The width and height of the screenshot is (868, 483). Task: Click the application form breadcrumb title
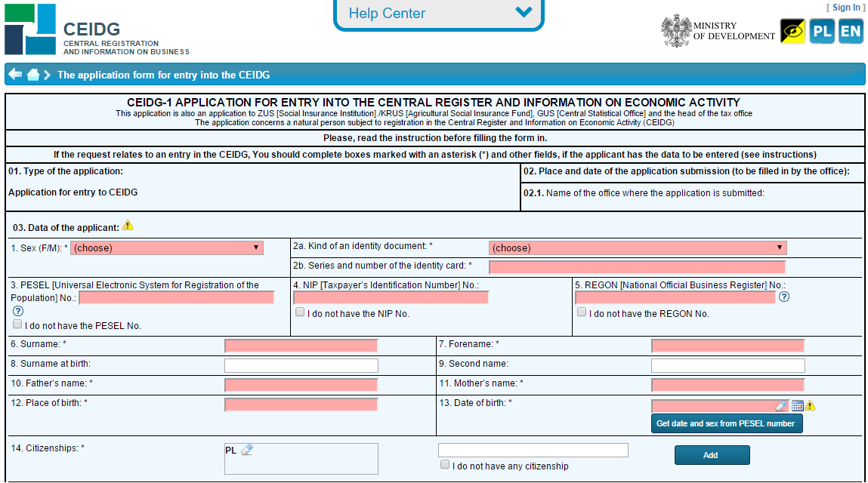(x=164, y=75)
